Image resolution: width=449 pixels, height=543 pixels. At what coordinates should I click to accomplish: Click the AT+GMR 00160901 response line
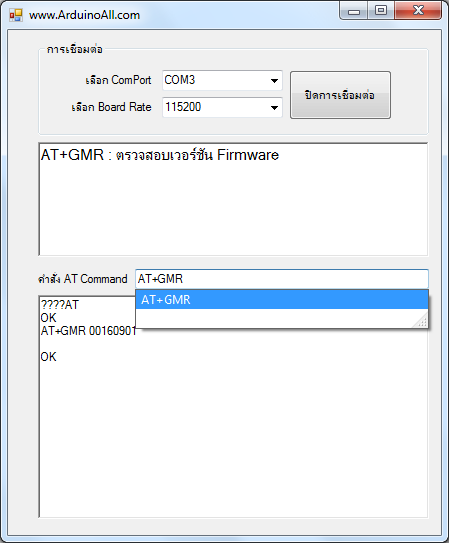click(89, 331)
